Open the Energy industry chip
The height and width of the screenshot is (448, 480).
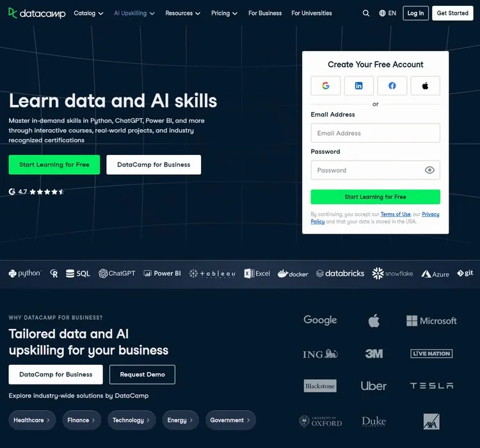180,420
